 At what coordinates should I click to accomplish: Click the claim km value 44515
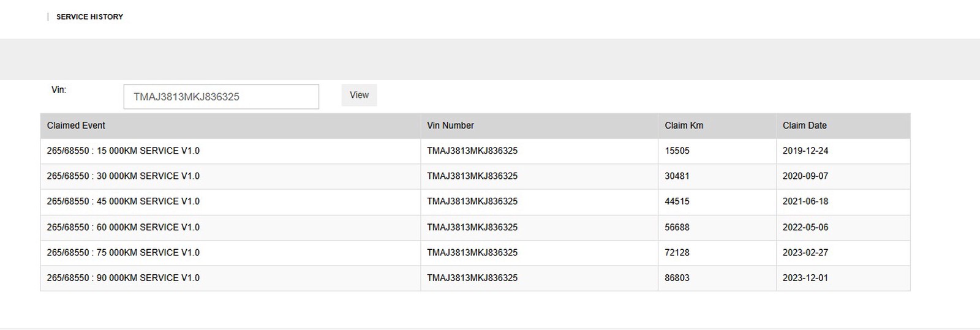click(677, 201)
